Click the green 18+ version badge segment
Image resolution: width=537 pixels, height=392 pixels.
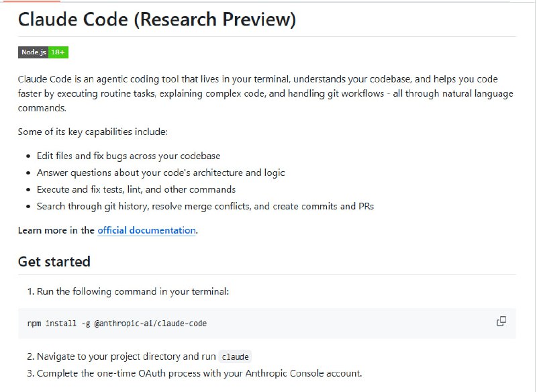pyautogui.click(x=58, y=52)
